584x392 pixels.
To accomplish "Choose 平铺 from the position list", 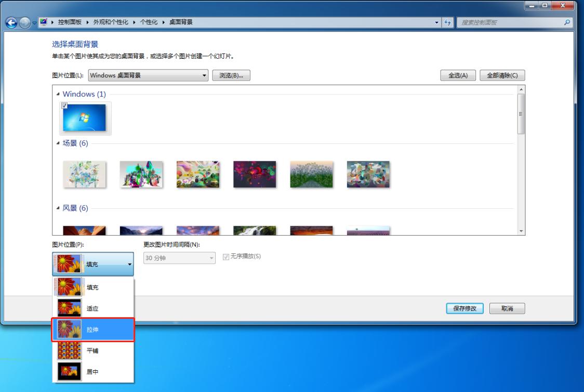I will (x=93, y=351).
